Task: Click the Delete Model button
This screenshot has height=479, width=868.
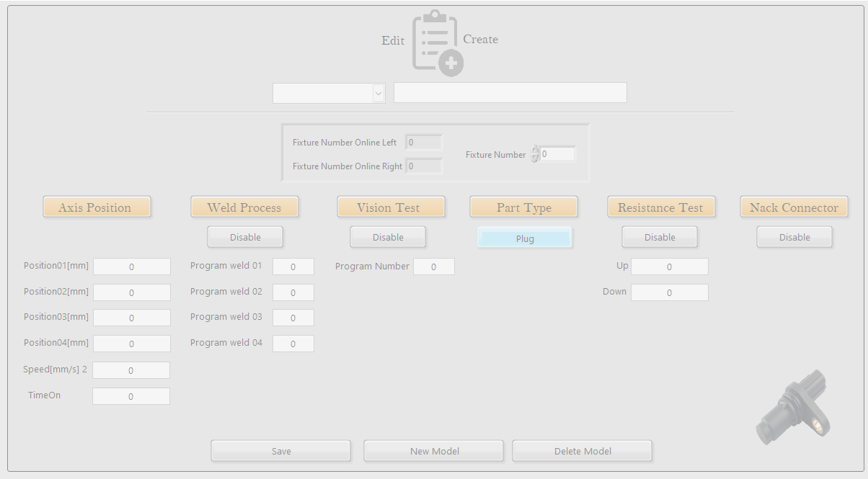Action: pyautogui.click(x=583, y=451)
